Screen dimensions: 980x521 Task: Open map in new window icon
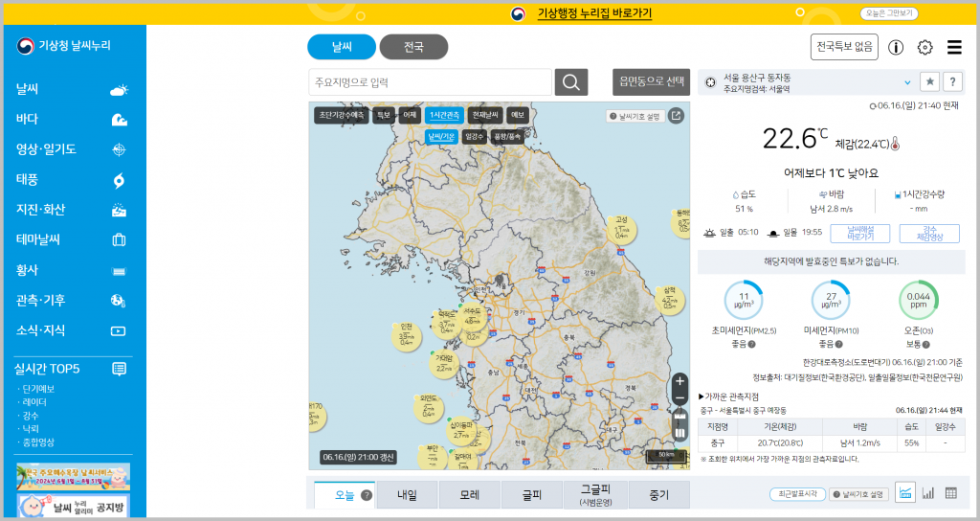click(676, 116)
